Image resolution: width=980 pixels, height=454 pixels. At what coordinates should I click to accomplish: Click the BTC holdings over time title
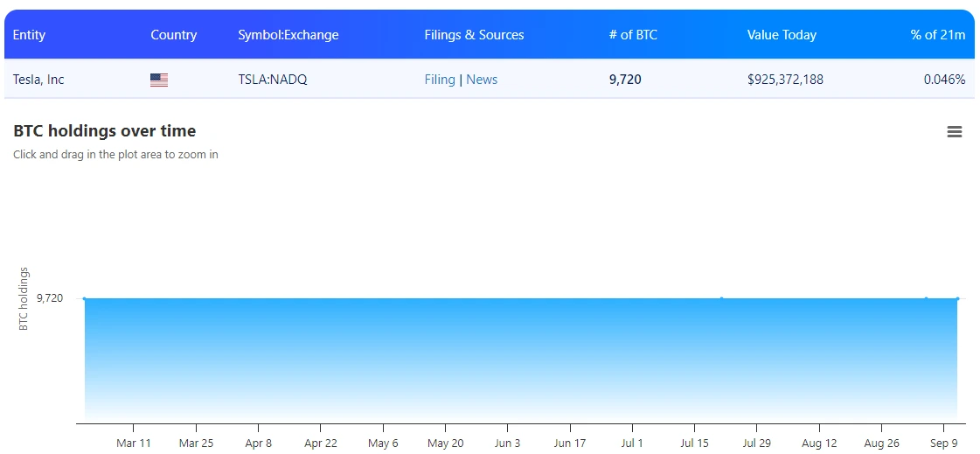(x=104, y=130)
